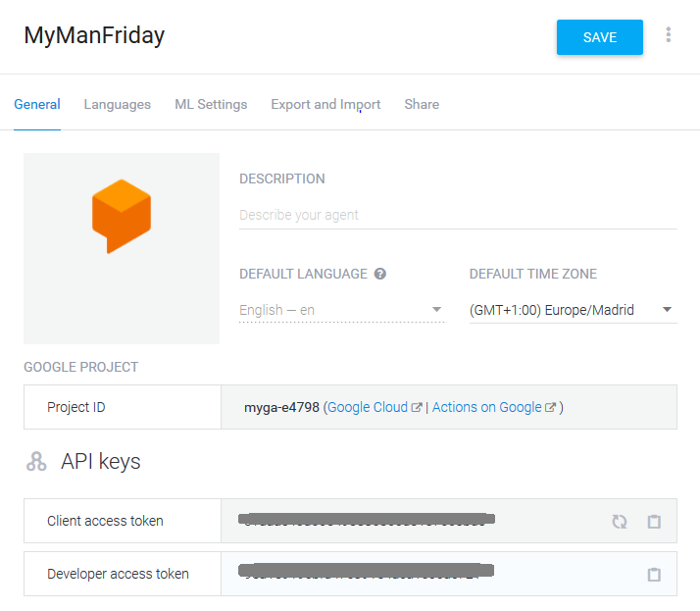Viewport: 700px width, 611px height.
Task: Open the ML Settings tab
Action: (x=211, y=105)
